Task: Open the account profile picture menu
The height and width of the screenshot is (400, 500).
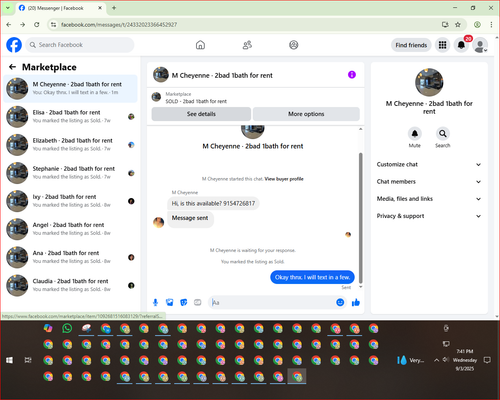Action: pos(480,45)
